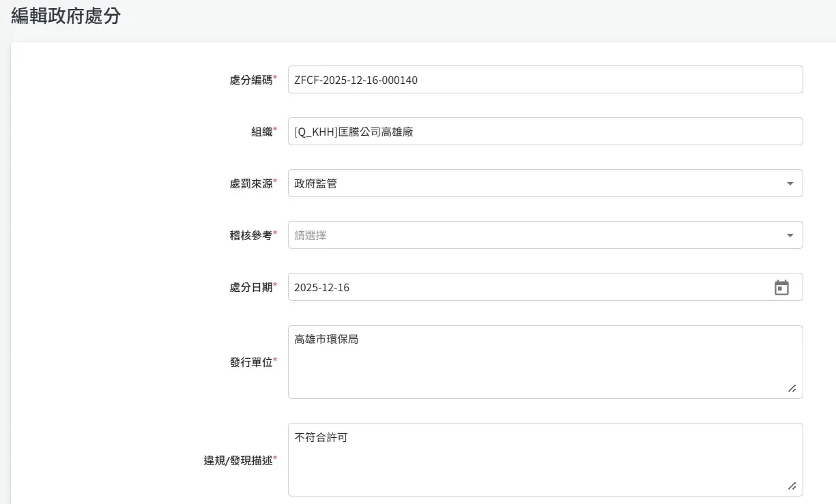
Task: Click the 處罰來源 label text
Action: [250, 183]
